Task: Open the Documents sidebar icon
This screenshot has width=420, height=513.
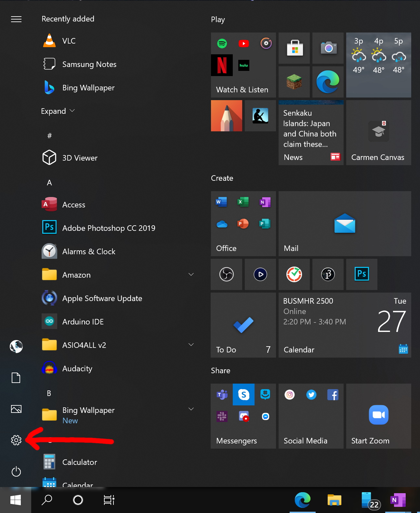Action: pyautogui.click(x=16, y=378)
